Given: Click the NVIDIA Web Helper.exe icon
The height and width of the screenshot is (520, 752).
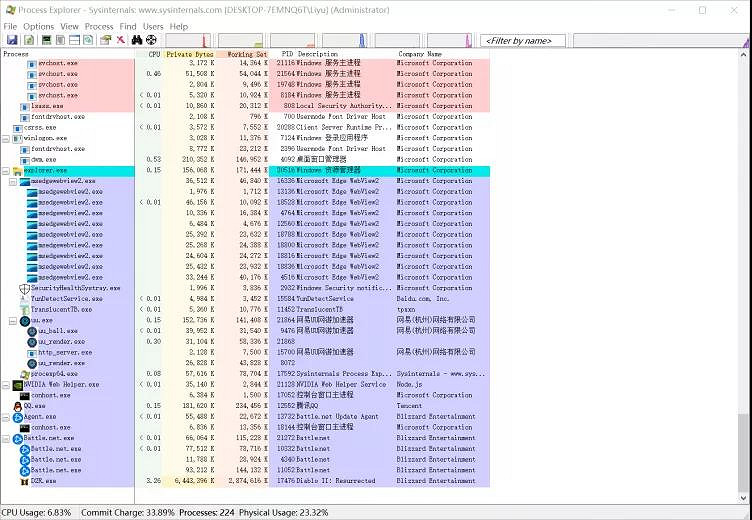Looking at the screenshot, I should point(17,384).
